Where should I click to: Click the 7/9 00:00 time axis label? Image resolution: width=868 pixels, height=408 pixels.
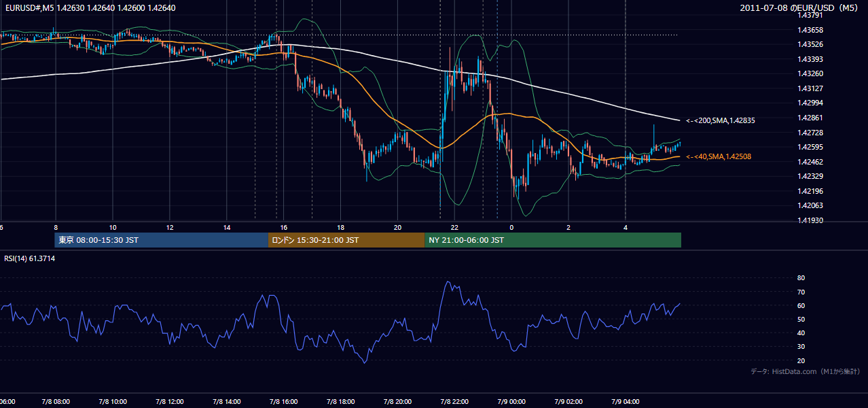point(512,401)
